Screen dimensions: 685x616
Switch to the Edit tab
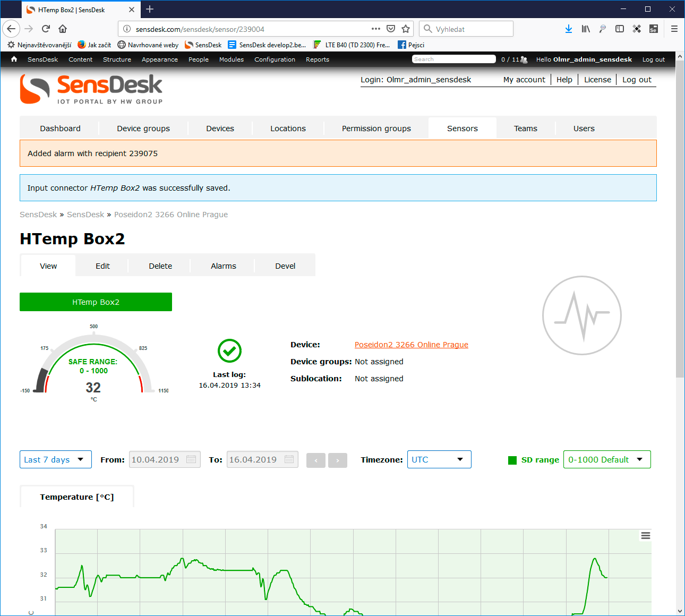[x=102, y=266]
